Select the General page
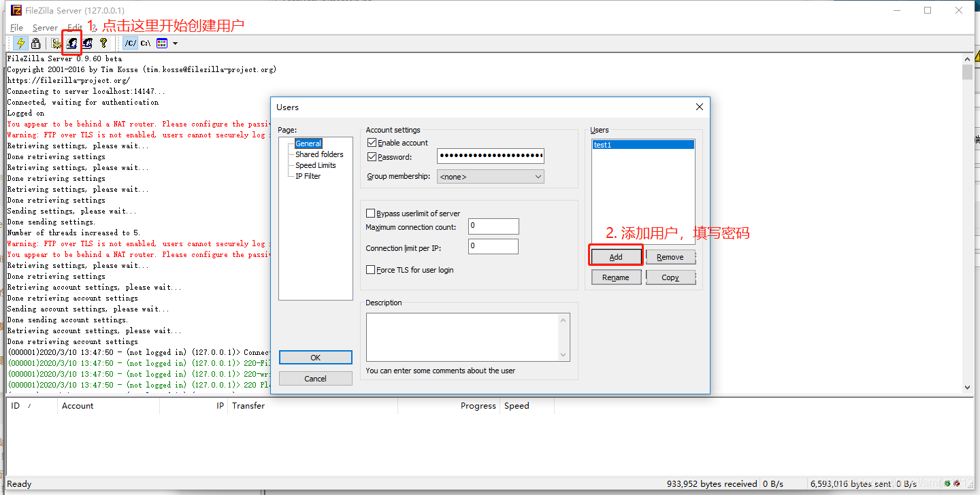This screenshot has height=495, width=980. [x=308, y=143]
